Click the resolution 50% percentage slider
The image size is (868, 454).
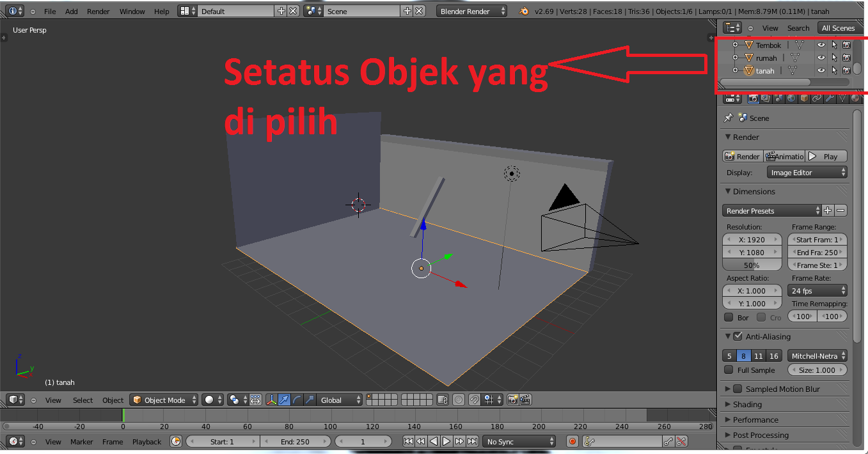tap(752, 265)
